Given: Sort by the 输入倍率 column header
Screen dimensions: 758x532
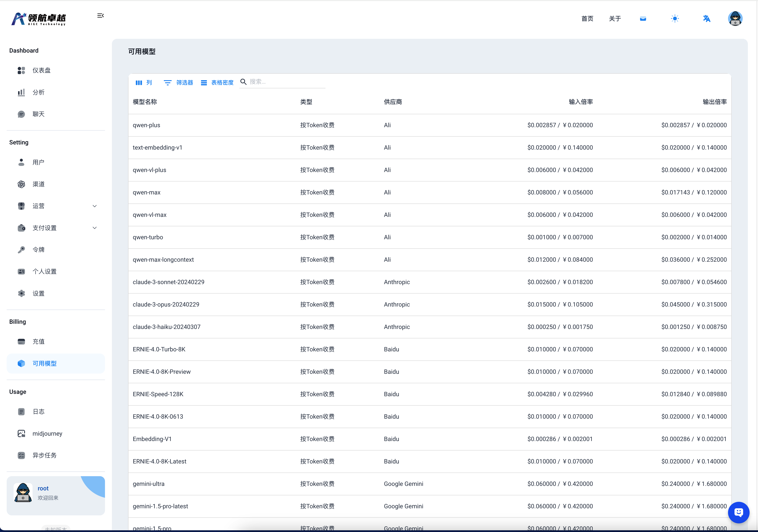Looking at the screenshot, I should pyautogui.click(x=580, y=102).
